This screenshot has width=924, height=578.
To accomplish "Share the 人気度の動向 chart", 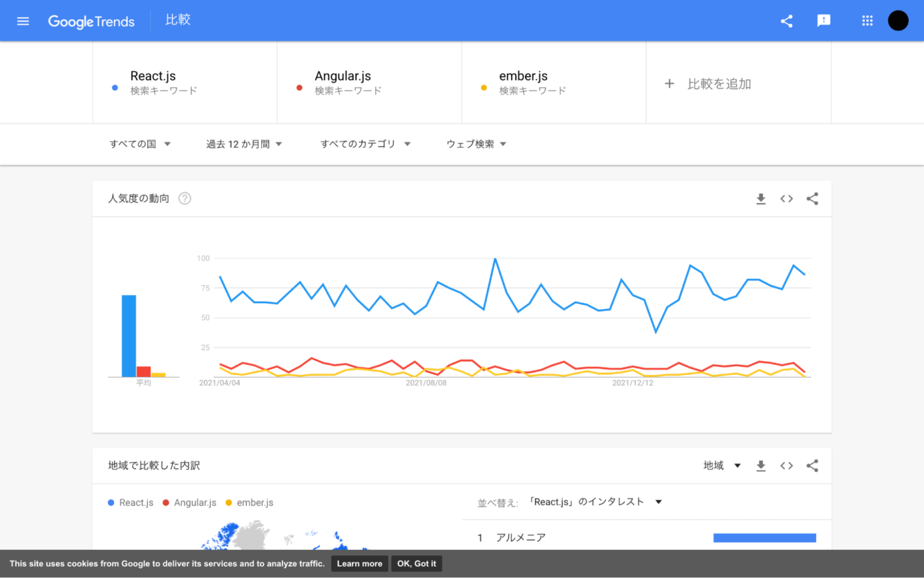I will (x=812, y=199).
